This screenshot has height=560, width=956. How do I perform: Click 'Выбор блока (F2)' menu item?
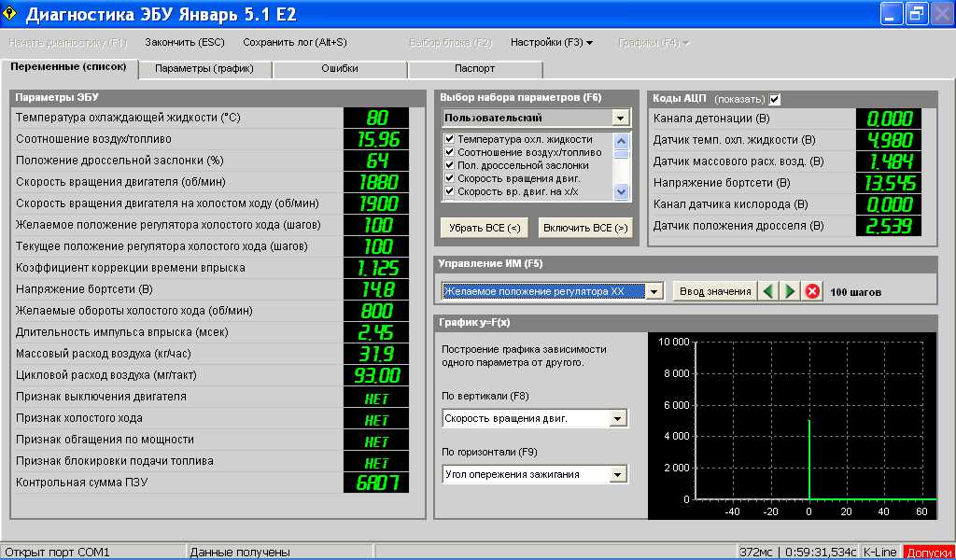(450, 43)
